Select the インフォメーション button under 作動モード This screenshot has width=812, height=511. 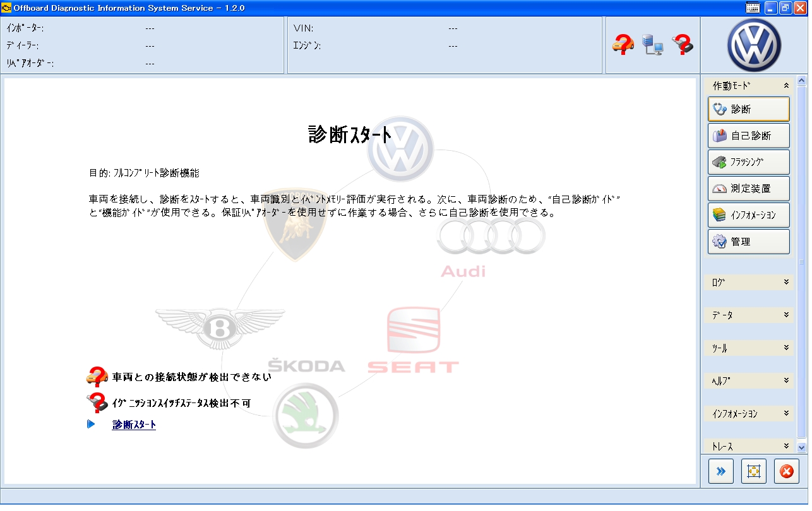pos(749,215)
